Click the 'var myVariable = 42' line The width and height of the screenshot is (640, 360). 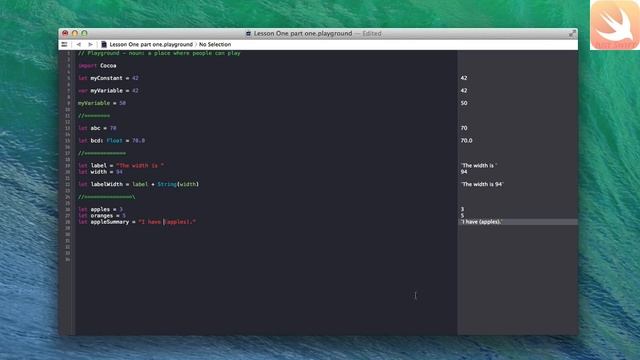click(108, 90)
